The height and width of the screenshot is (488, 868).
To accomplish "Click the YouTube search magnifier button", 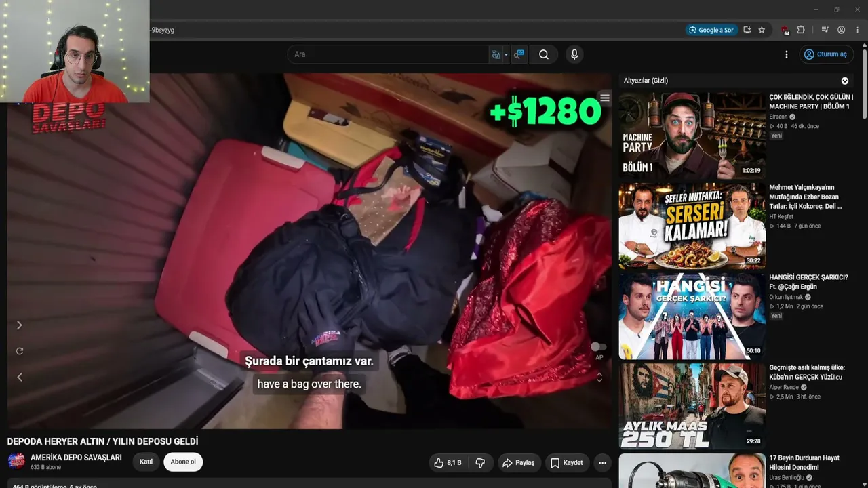I will coord(543,54).
